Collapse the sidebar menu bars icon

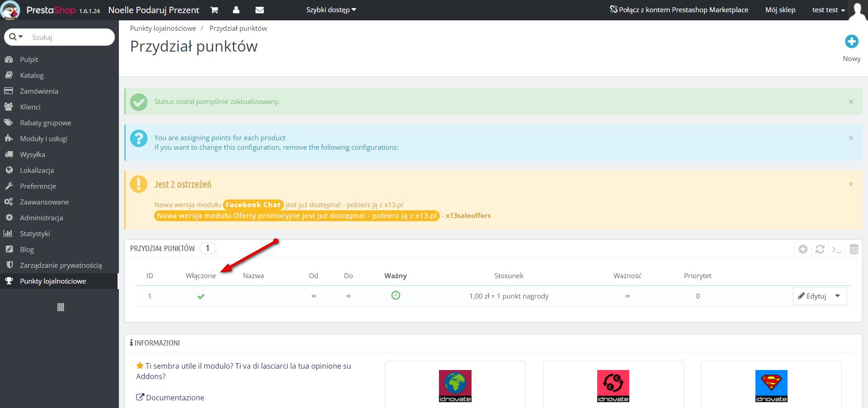click(61, 308)
